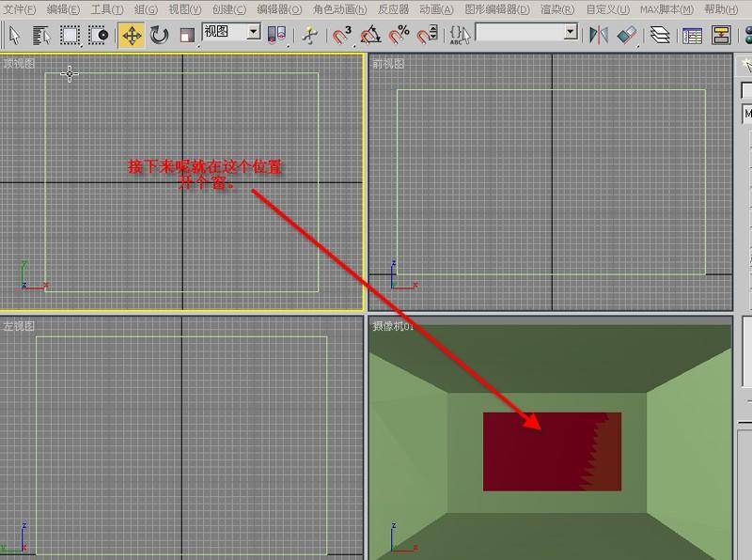Pick the Select and Scale tool
Screen dimensions: 752x560
(187, 36)
